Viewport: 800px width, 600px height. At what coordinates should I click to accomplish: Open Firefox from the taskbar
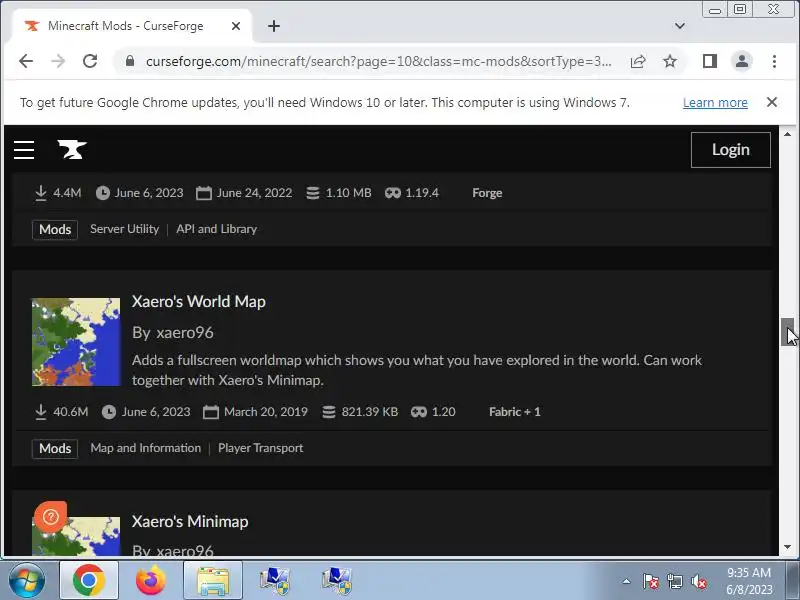(x=151, y=581)
